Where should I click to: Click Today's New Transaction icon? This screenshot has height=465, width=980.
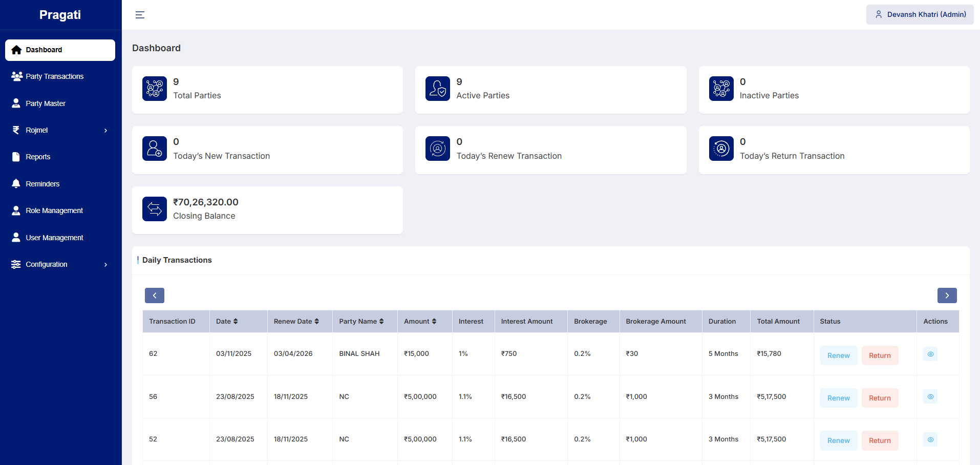click(155, 149)
